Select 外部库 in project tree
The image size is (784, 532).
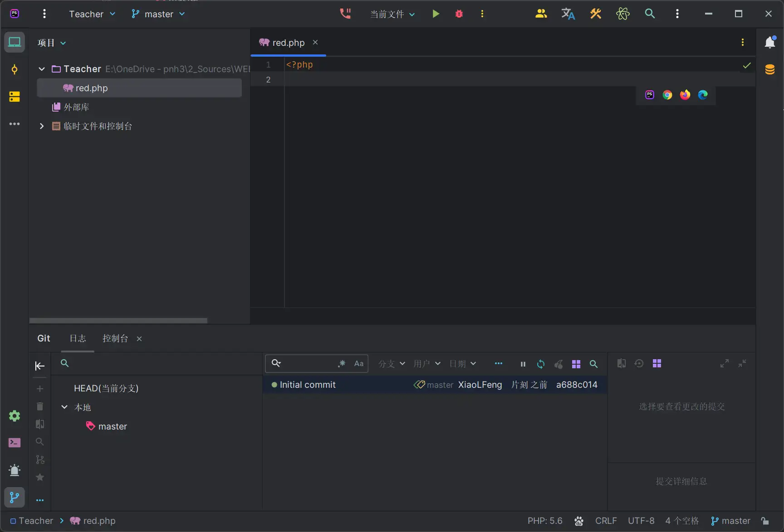[x=71, y=107]
